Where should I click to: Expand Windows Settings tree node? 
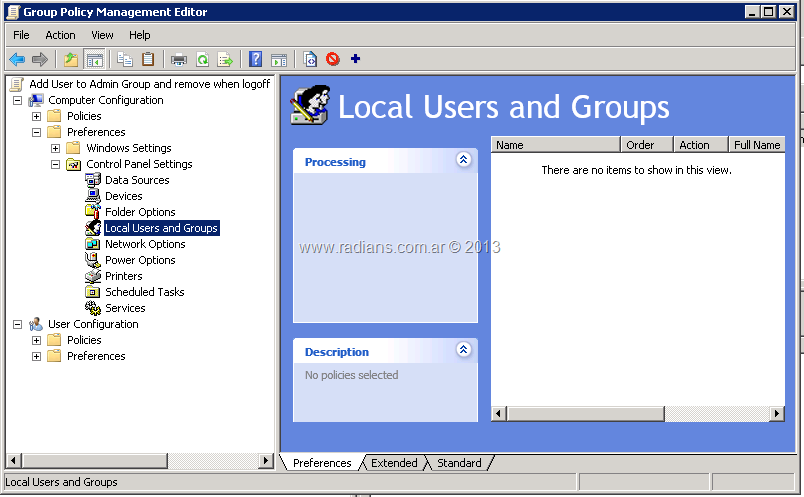[56, 148]
